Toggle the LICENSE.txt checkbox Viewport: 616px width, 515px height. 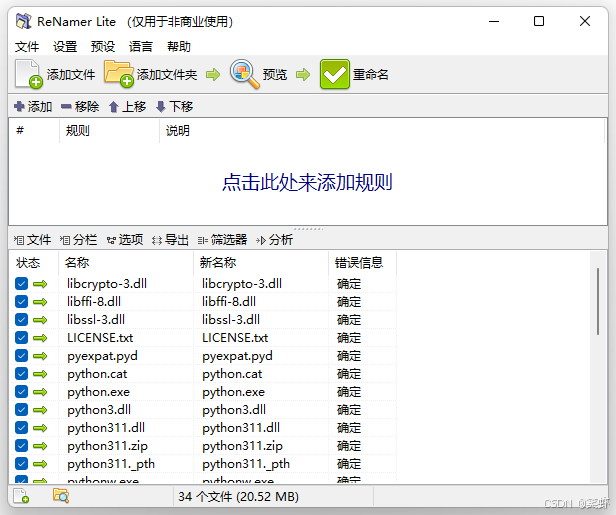(x=22, y=338)
